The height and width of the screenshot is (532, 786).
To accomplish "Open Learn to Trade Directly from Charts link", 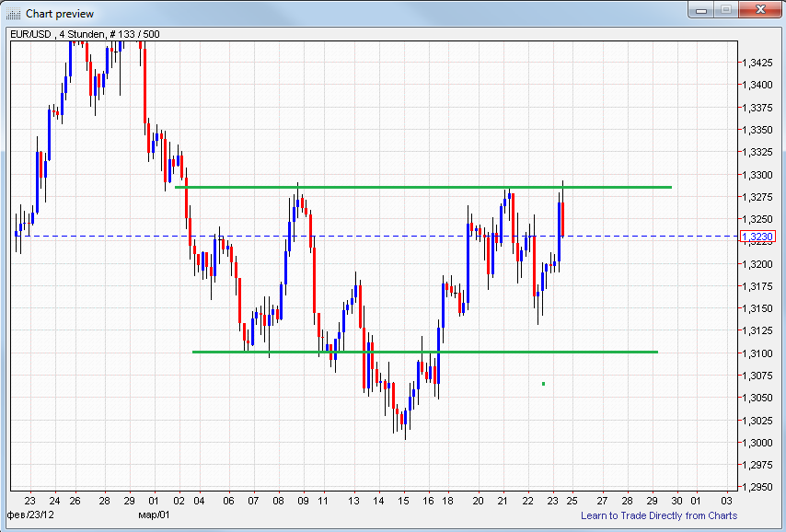I will [659, 515].
